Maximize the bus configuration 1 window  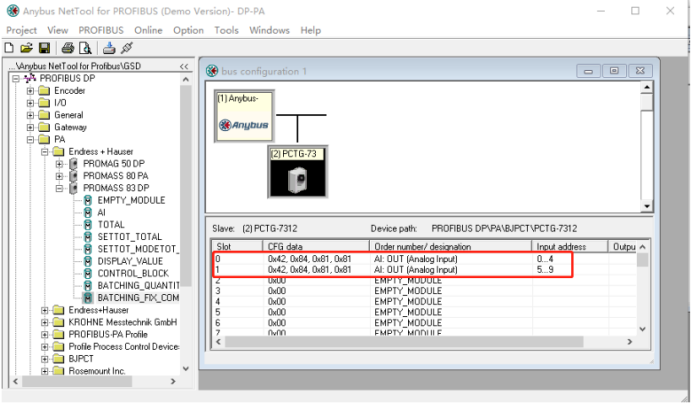click(614, 71)
